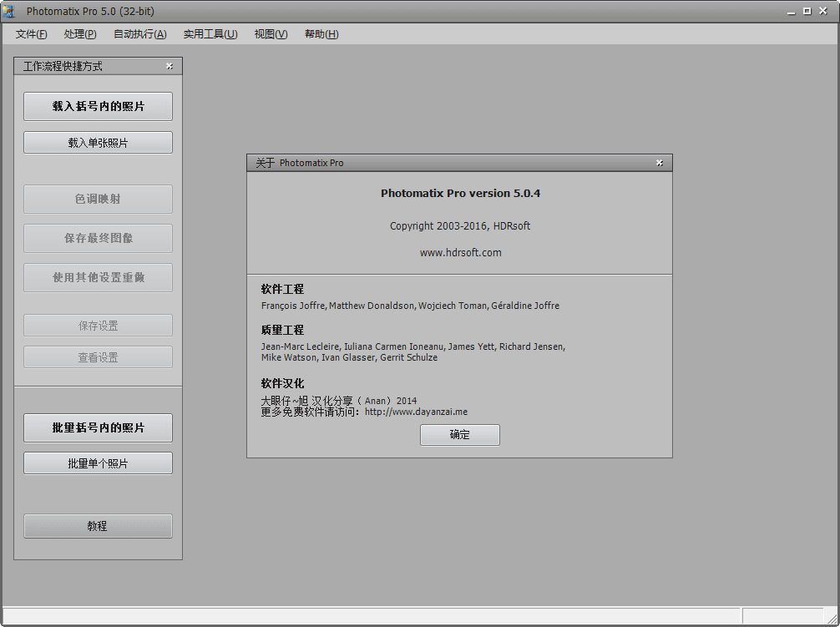
Task: Minimize the Photomatix Pro window
Action: coord(791,11)
